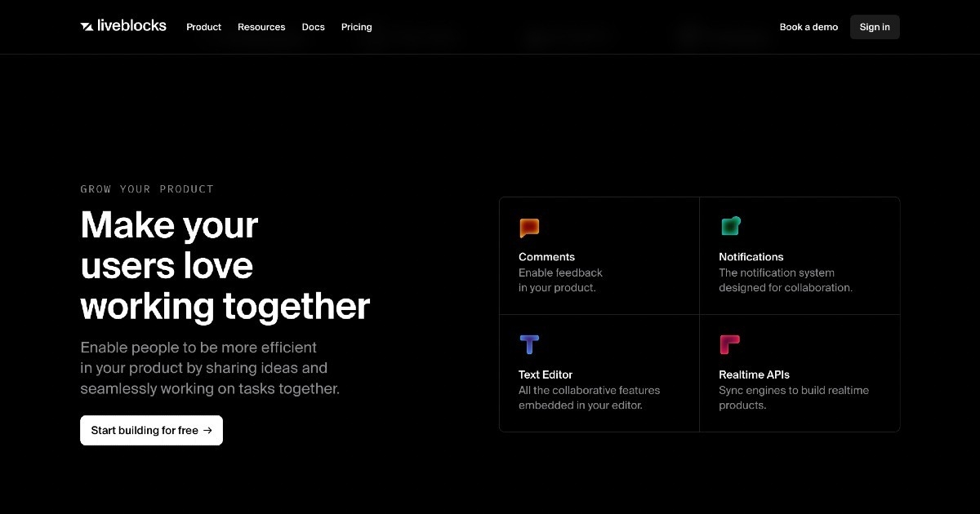Click the liveblocks wordmark text
This screenshot has height=514, width=980.
[x=131, y=26]
